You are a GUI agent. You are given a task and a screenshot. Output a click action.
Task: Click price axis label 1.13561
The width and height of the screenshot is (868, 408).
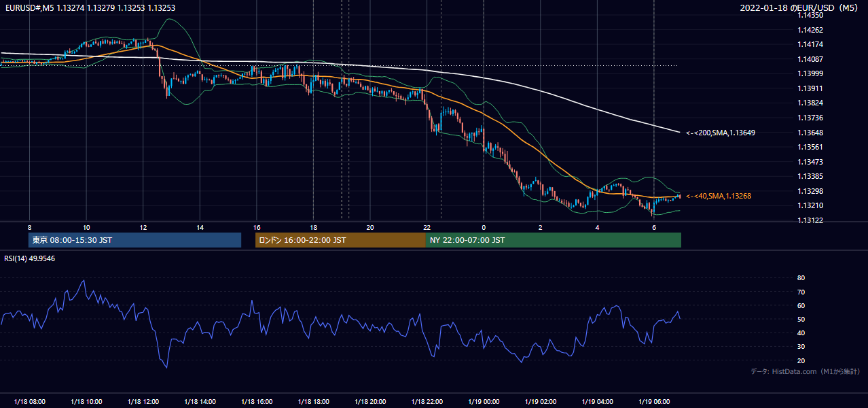(x=810, y=147)
